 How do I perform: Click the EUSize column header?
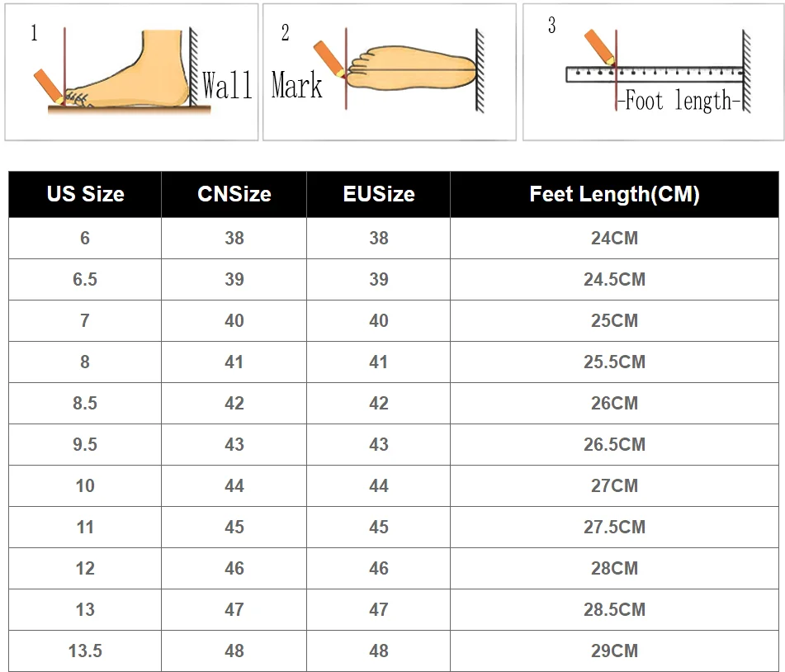point(379,194)
